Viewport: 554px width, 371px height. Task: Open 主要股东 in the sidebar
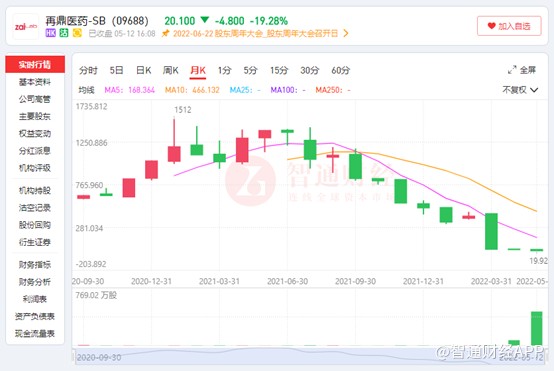[35, 116]
